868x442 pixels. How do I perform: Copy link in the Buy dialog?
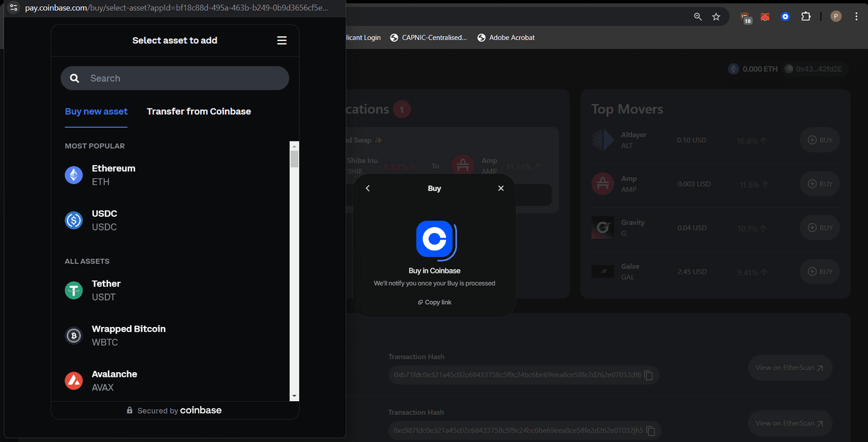pos(435,302)
